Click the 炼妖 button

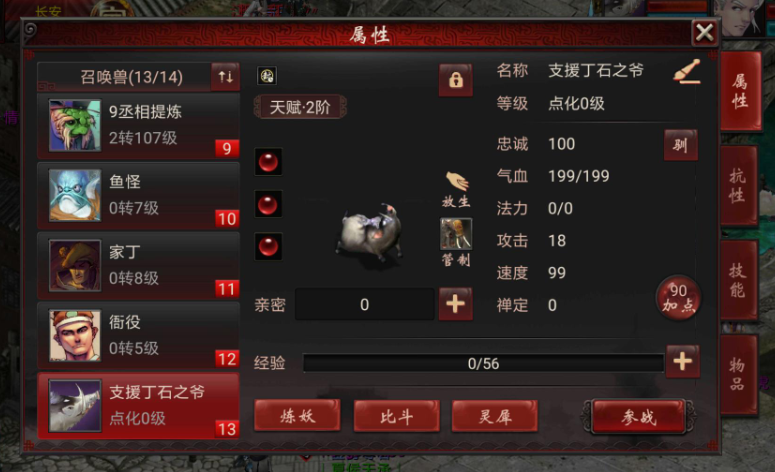coord(297,416)
